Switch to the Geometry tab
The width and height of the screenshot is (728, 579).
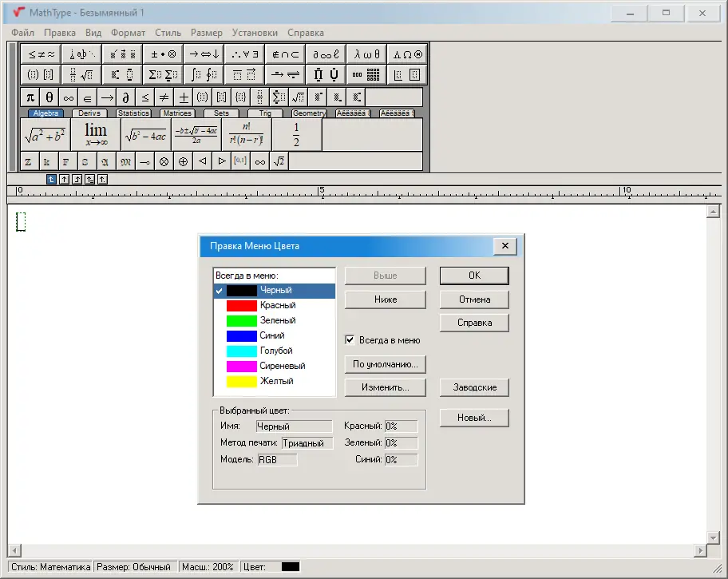pyautogui.click(x=309, y=113)
